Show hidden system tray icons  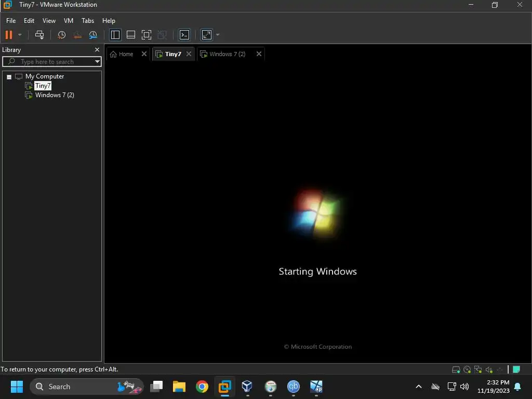pyautogui.click(x=419, y=387)
